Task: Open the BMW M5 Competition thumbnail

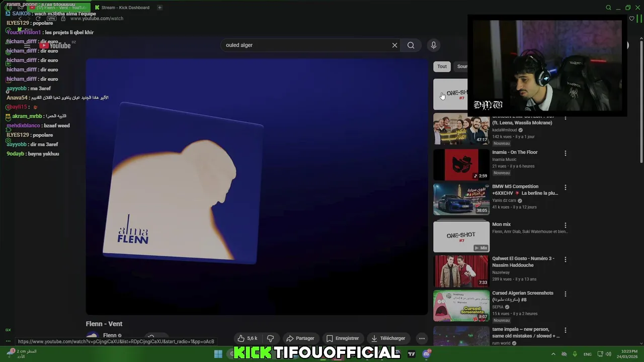Action: coord(461,199)
